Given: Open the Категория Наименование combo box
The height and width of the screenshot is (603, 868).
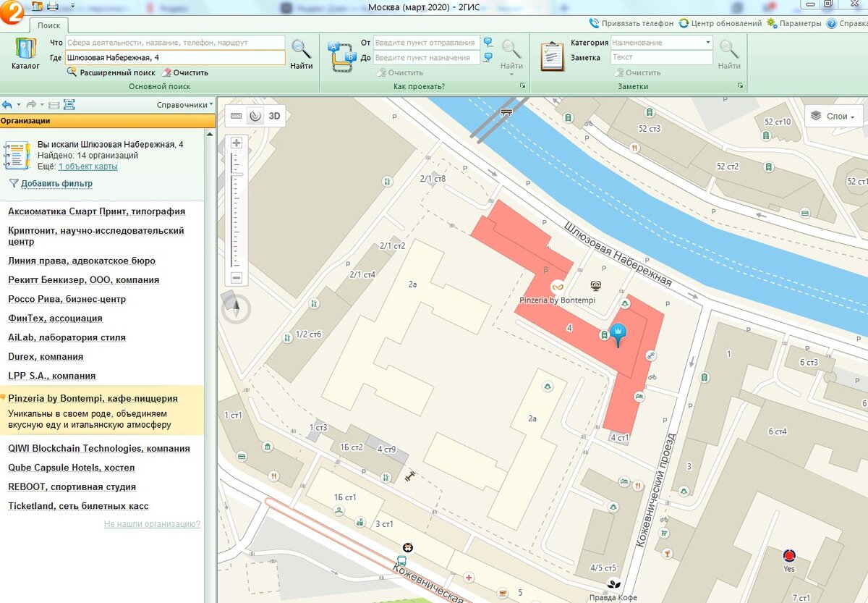Looking at the screenshot, I should click(662, 43).
